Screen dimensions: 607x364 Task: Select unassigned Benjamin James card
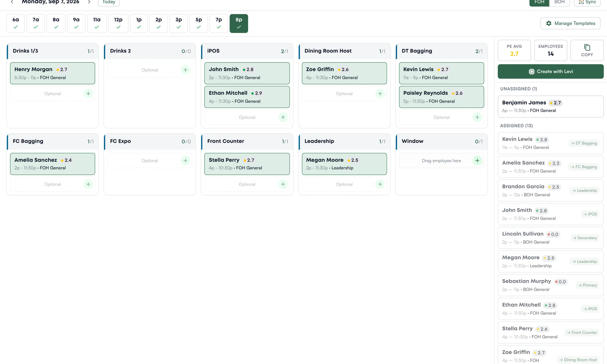[x=551, y=106]
